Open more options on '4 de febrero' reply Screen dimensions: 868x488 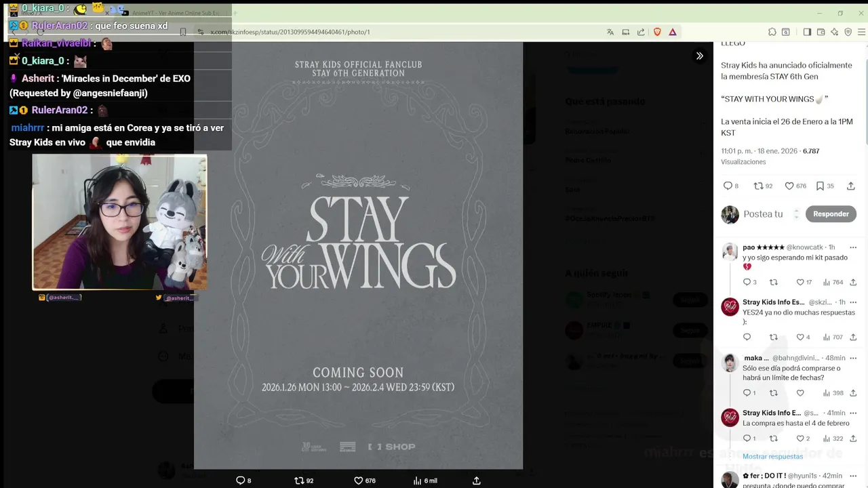pos(853,413)
